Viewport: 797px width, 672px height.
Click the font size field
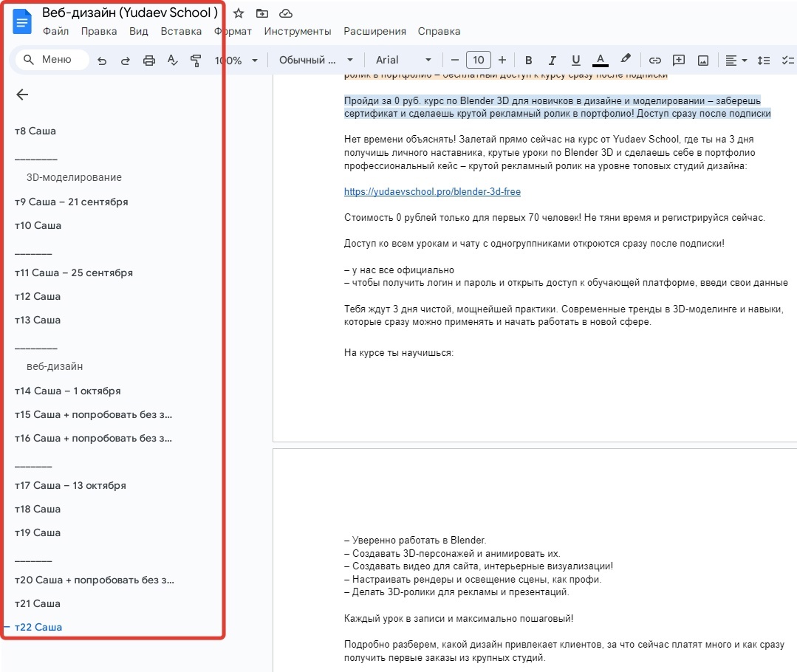[x=479, y=60]
